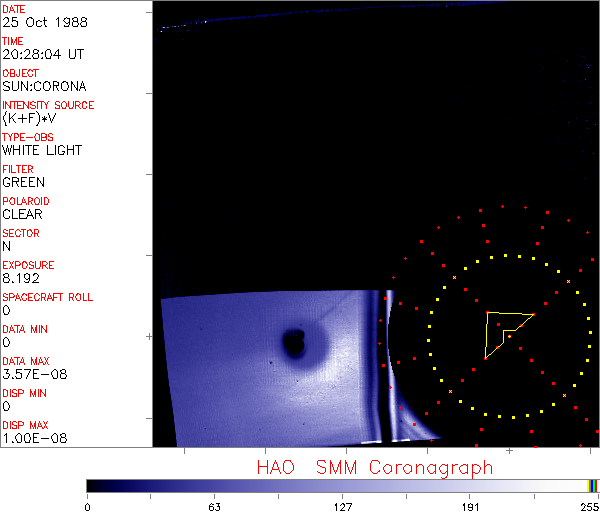Screen dimensions: 600x512
Task: Click the TIME label
Action: (x=13, y=41)
